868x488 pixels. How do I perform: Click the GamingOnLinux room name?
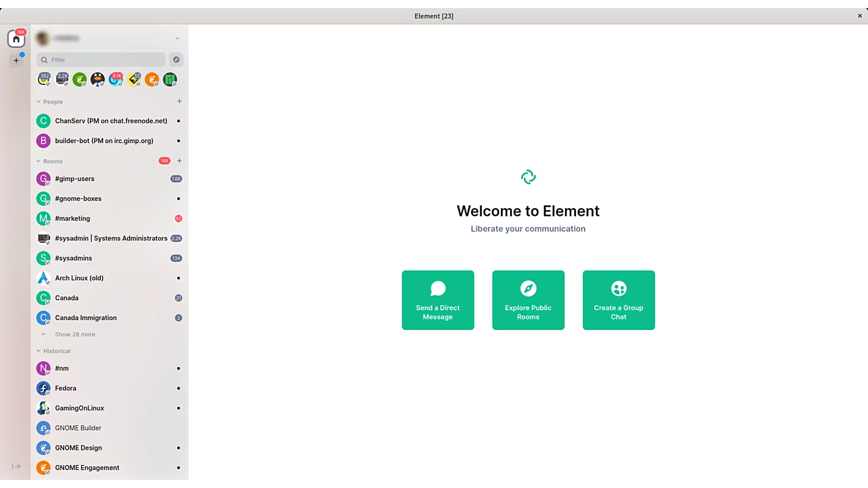click(80, 408)
